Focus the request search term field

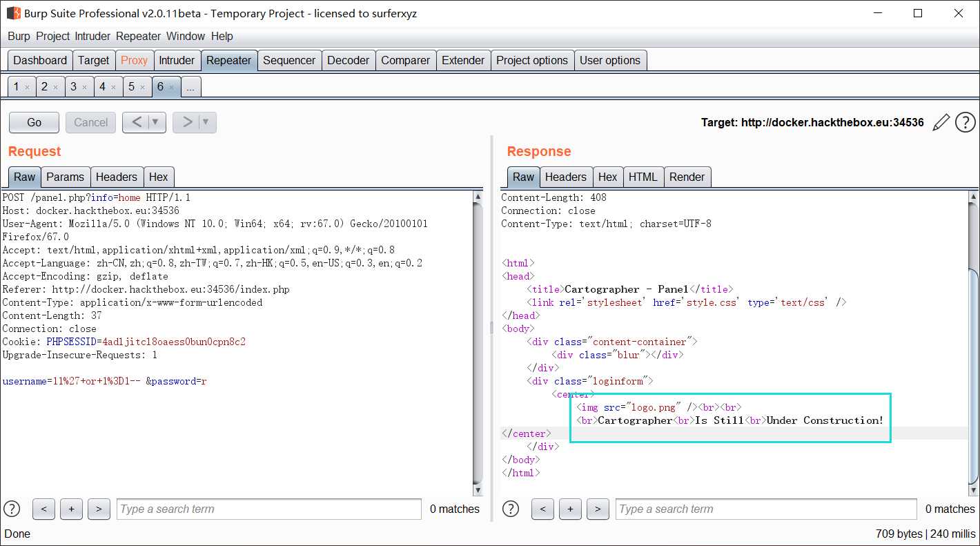(269, 509)
